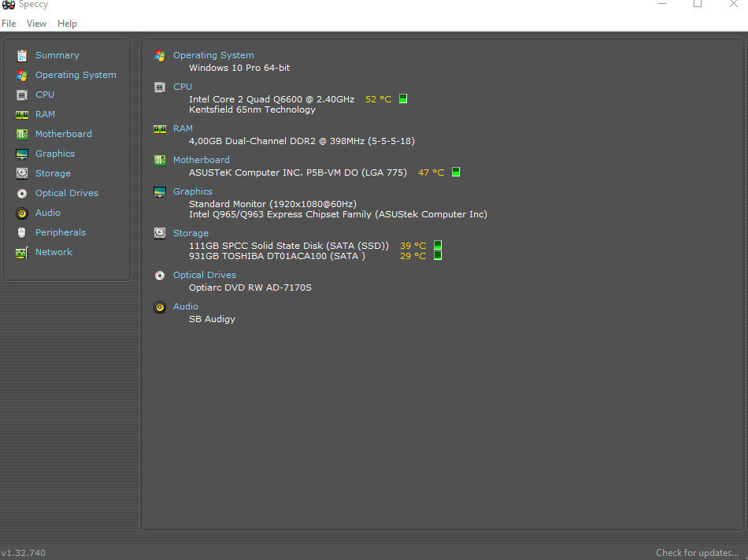Select Audio in the sidebar
This screenshot has width=748, height=560.
click(x=48, y=213)
